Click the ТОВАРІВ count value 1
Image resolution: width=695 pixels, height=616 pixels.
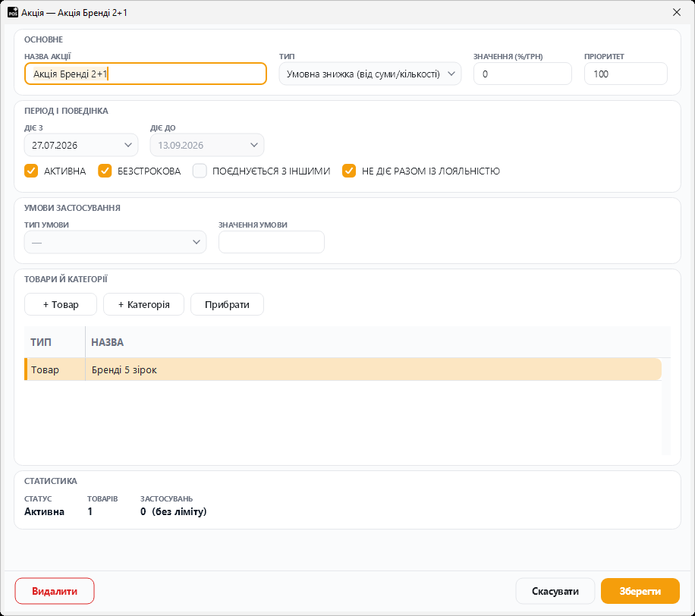point(90,512)
